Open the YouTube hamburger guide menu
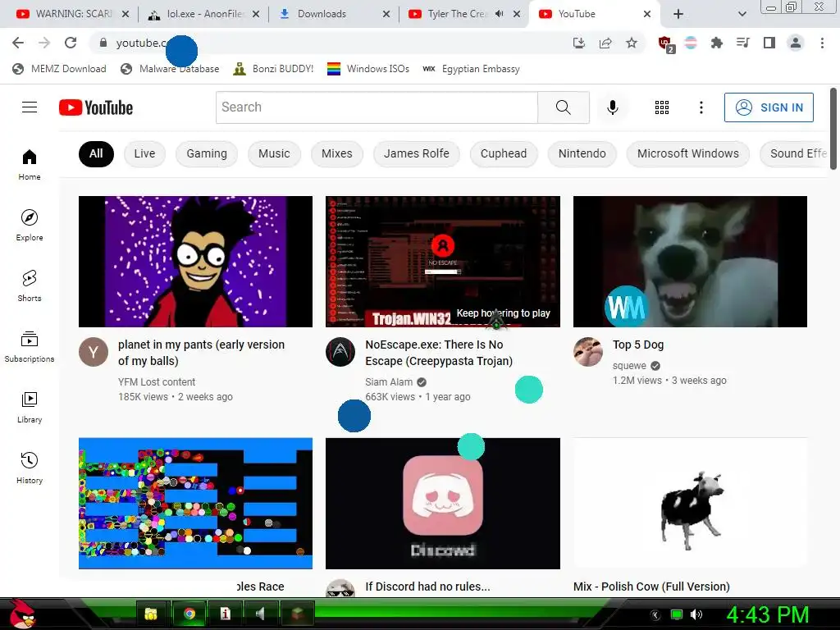 [30, 107]
